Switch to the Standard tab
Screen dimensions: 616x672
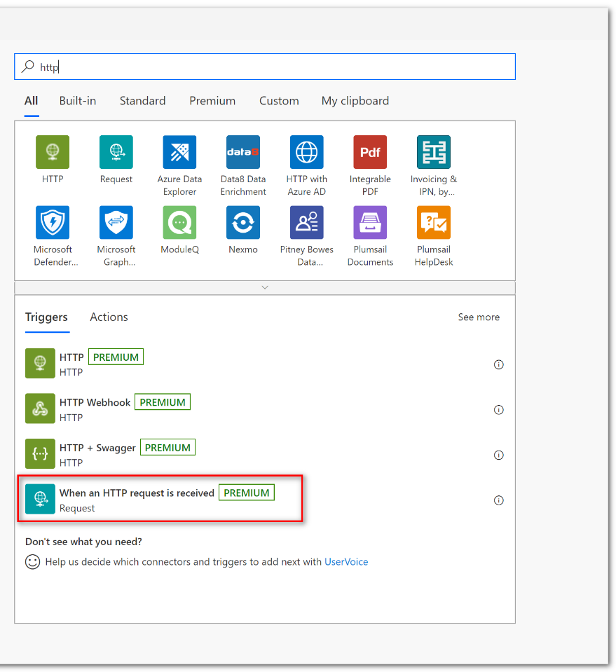pos(143,101)
